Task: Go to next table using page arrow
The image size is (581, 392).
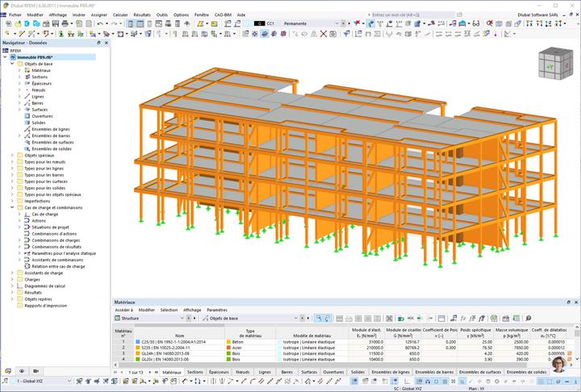Action: [150, 372]
